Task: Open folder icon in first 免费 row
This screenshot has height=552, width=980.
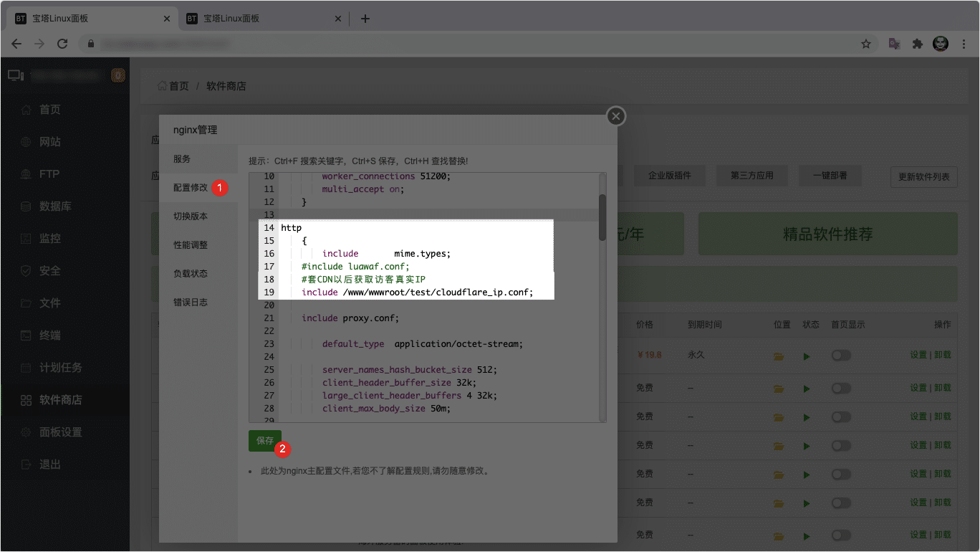Action: click(x=779, y=389)
